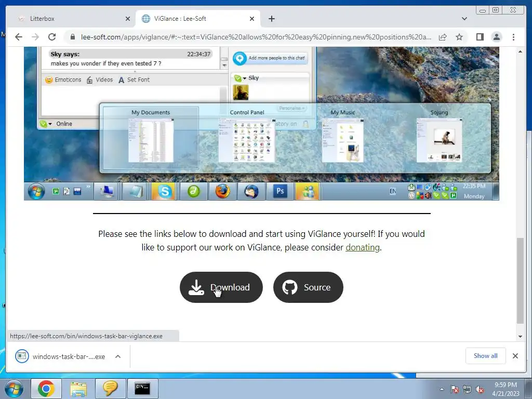This screenshot has width=532, height=399.
Task: Close the downloads bar
Action: click(x=515, y=355)
